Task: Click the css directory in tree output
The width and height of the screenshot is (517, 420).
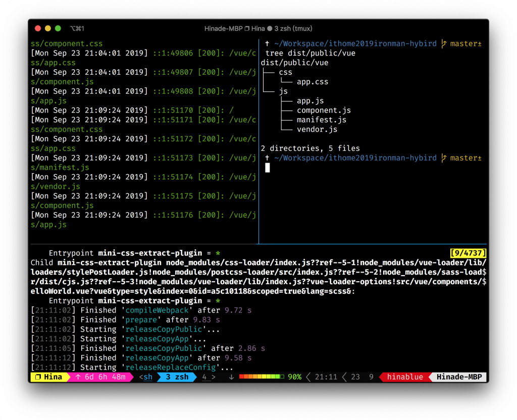Action: [x=286, y=72]
